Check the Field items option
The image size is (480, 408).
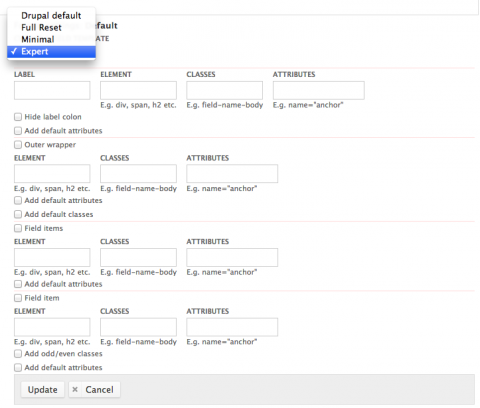point(18,228)
